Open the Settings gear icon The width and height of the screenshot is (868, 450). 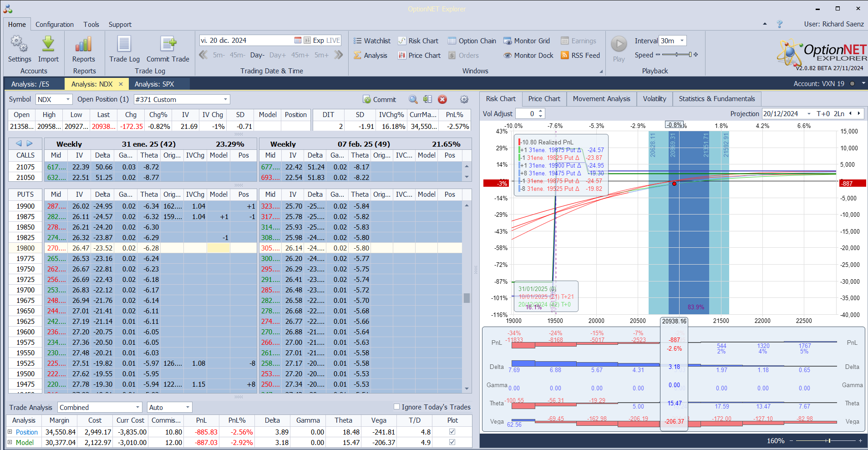19,44
